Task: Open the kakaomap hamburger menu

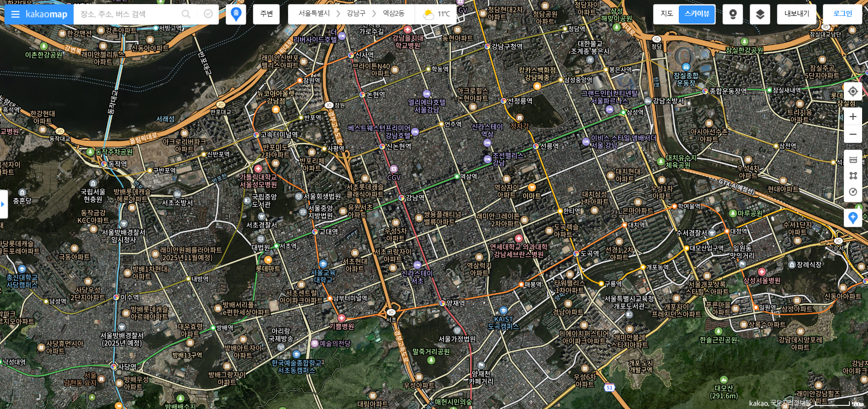Action: click(15, 15)
